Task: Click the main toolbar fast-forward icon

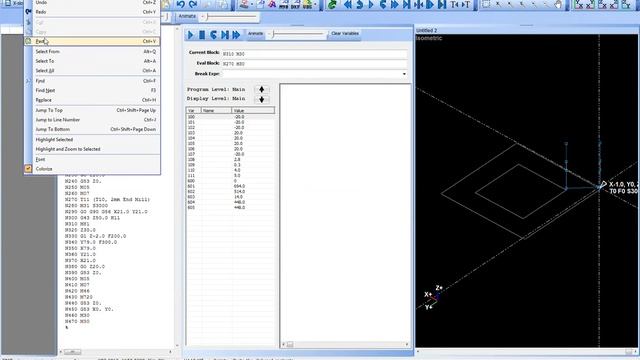Action: pyautogui.click(x=395, y=4)
